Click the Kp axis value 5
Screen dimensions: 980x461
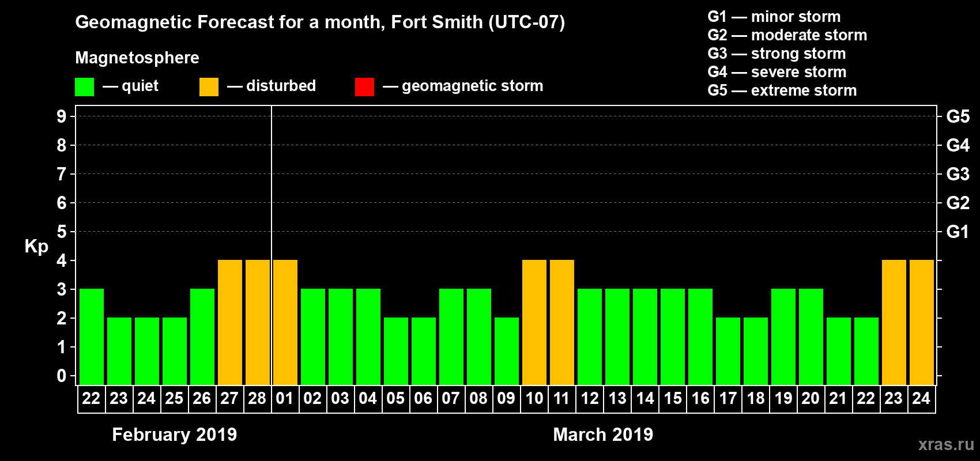tap(62, 232)
